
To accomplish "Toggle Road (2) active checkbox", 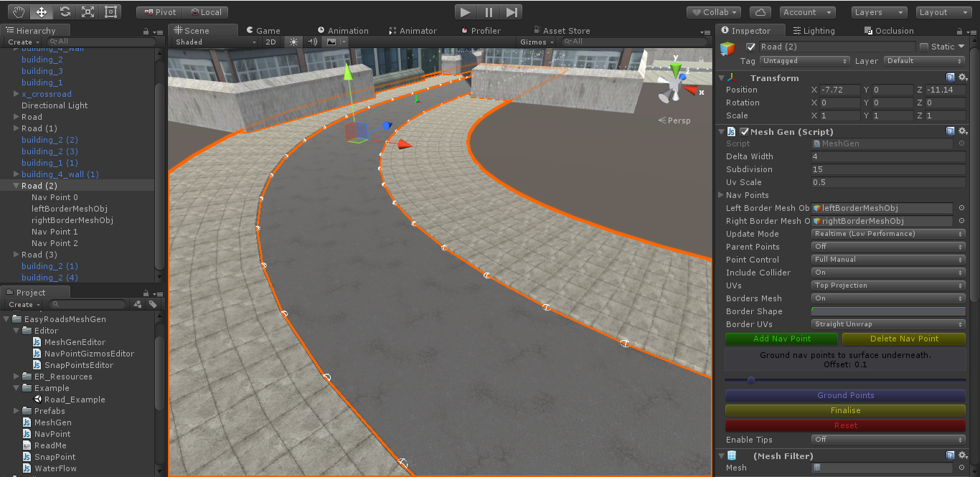I will point(751,47).
